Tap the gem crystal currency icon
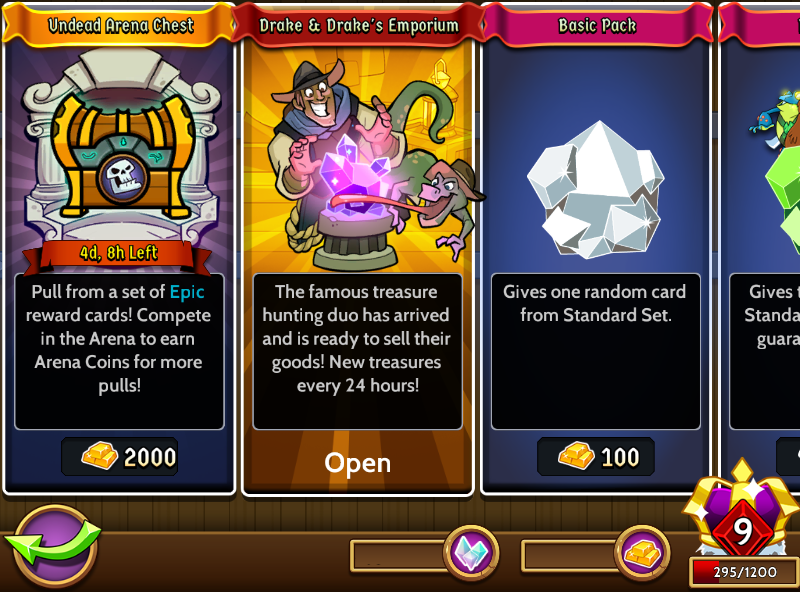This screenshot has height=592, width=800. (x=471, y=554)
